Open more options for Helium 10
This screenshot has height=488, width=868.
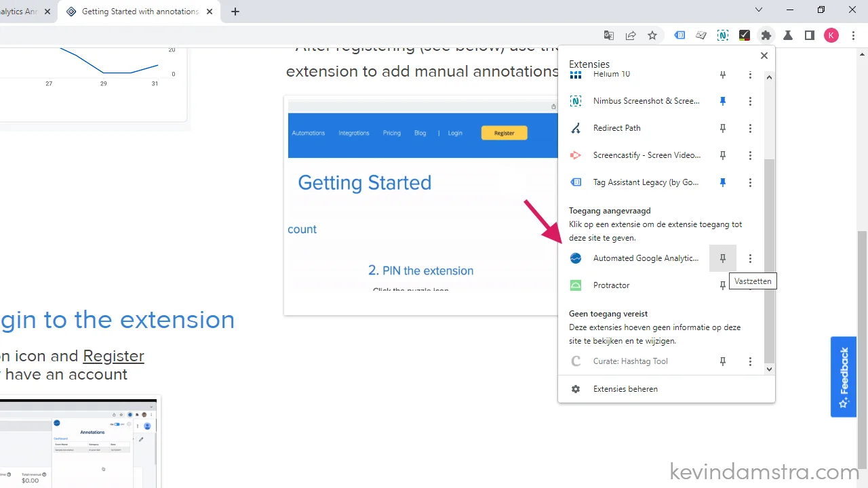750,75
